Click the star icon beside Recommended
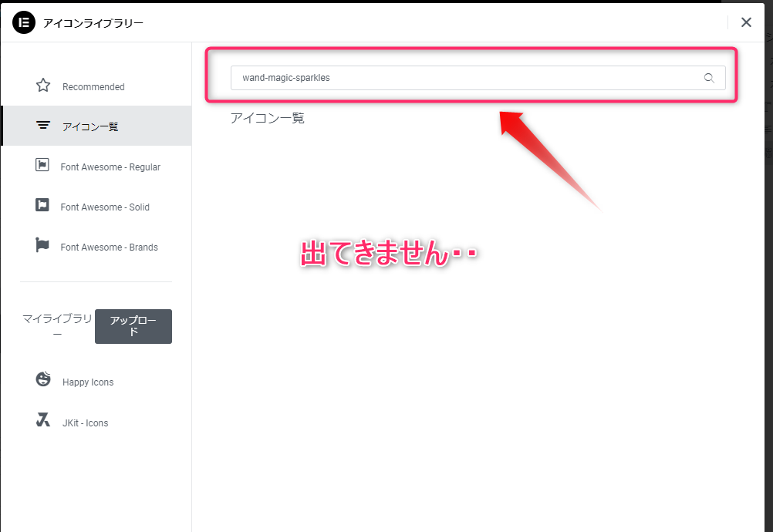Screen dimensions: 773x532 pyautogui.click(x=43, y=86)
